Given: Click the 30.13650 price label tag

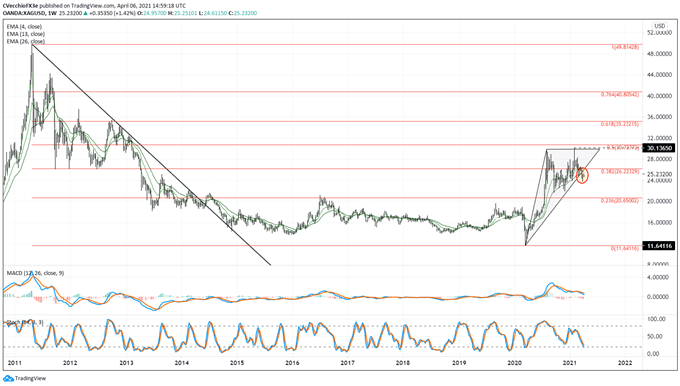Looking at the screenshot, I should tap(659, 148).
